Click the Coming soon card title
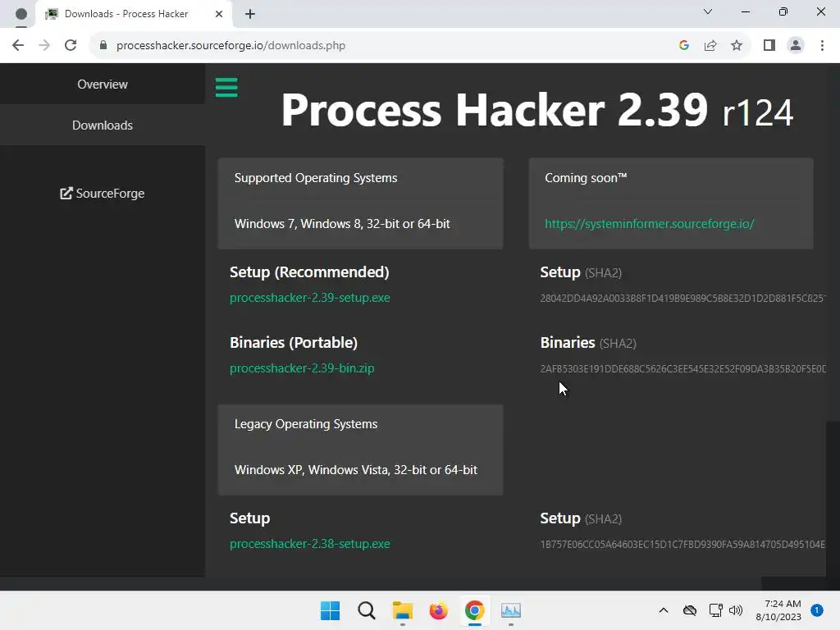Screen dimensions: 840x630 [x=586, y=178]
